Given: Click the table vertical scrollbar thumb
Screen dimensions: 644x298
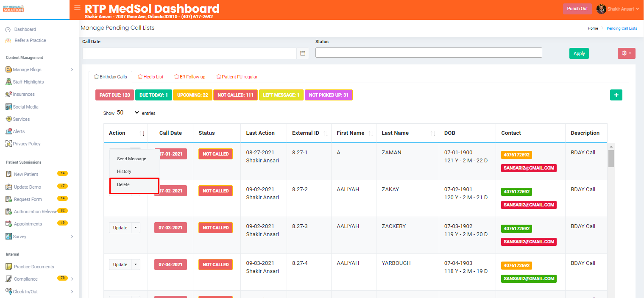Looking at the screenshot, I should [x=611, y=159].
